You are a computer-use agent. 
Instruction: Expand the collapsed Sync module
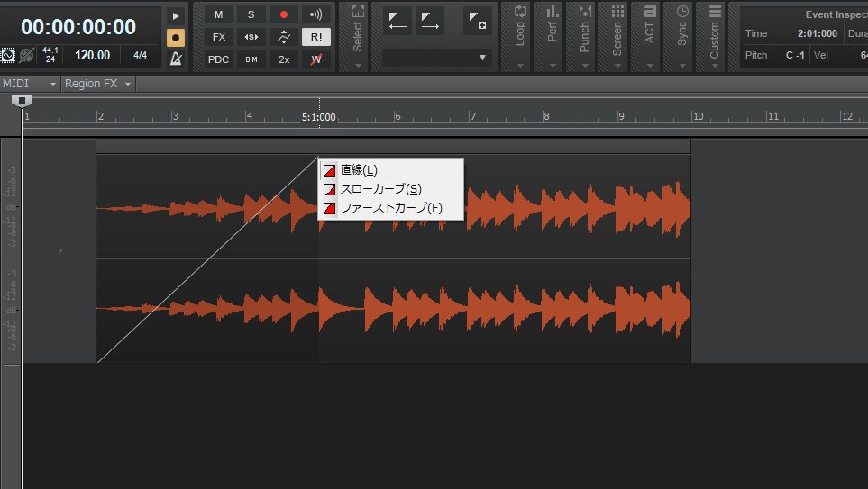682,37
